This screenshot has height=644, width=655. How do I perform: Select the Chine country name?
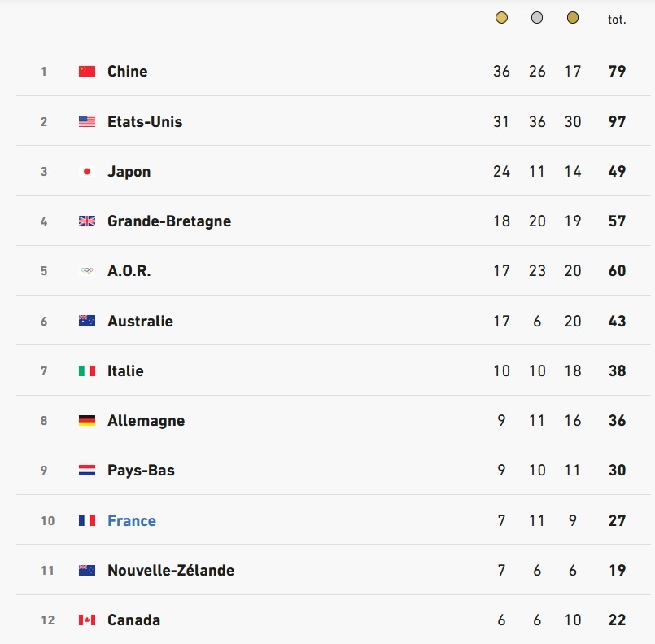128,71
